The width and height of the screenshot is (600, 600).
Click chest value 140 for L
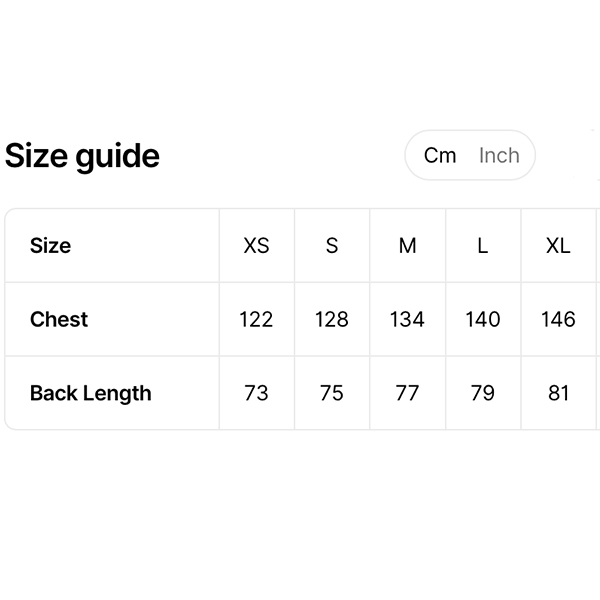483,320
